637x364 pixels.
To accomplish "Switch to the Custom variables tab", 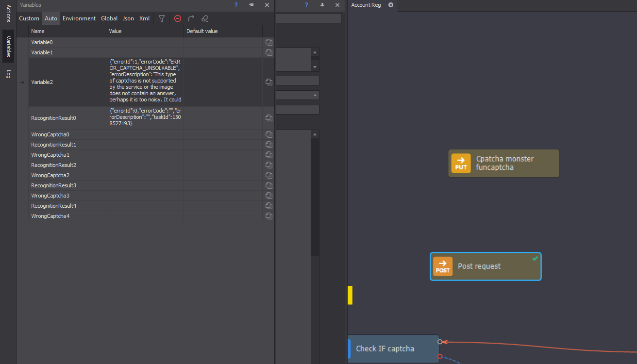I will coord(29,18).
